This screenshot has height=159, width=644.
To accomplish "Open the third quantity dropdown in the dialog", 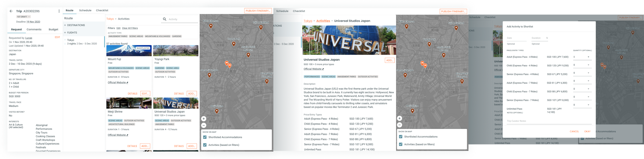I will pos(582,73).
